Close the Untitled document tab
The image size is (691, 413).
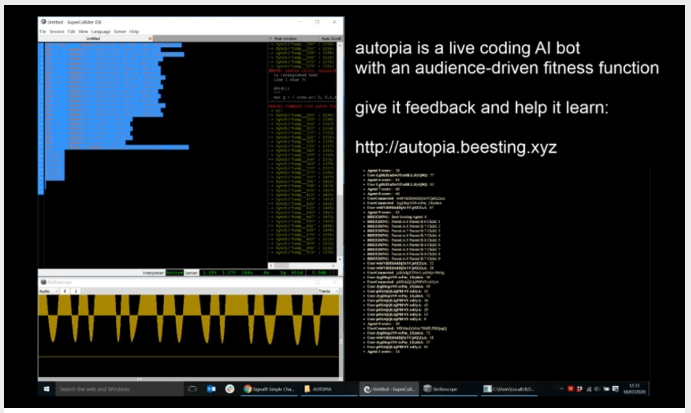(150, 39)
